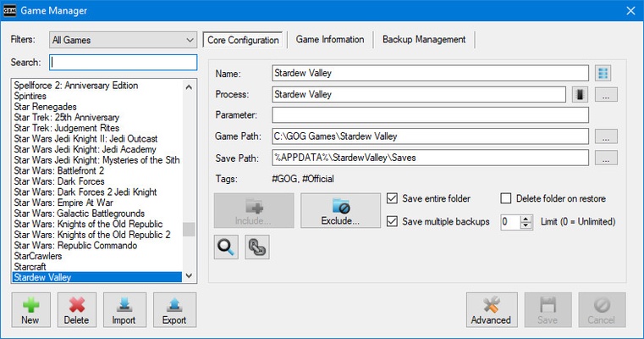Click the backup limit number field
This screenshot has width=644, height=339.
point(510,222)
